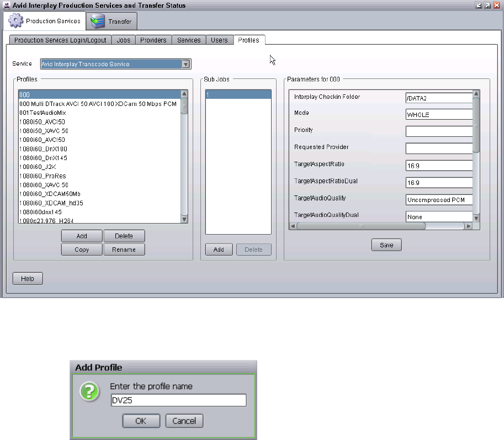This screenshot has width=504, height=440.
Task: Click the TargetAudioQualityDual value field
Action: 439,216
